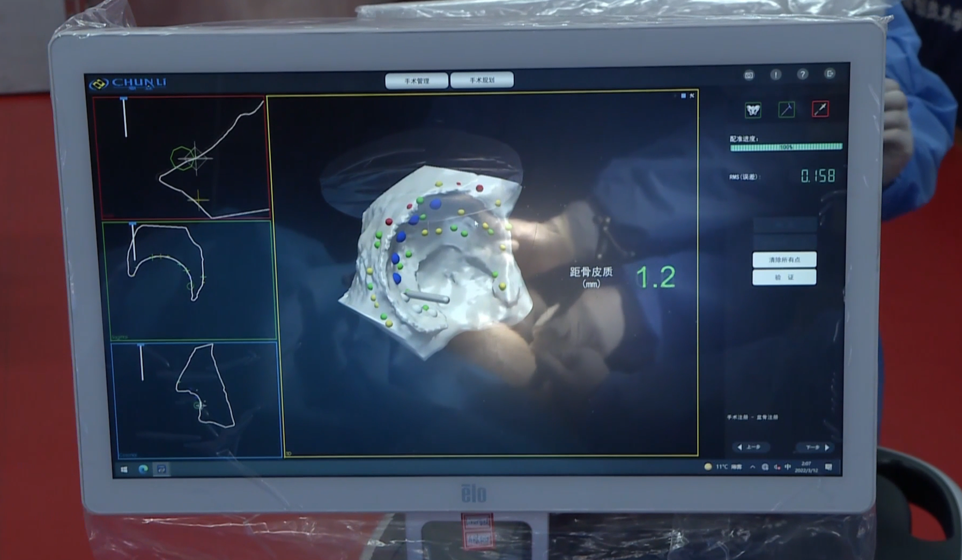
Task: Go to previous step (上一步)
Action: coord(750,447)
